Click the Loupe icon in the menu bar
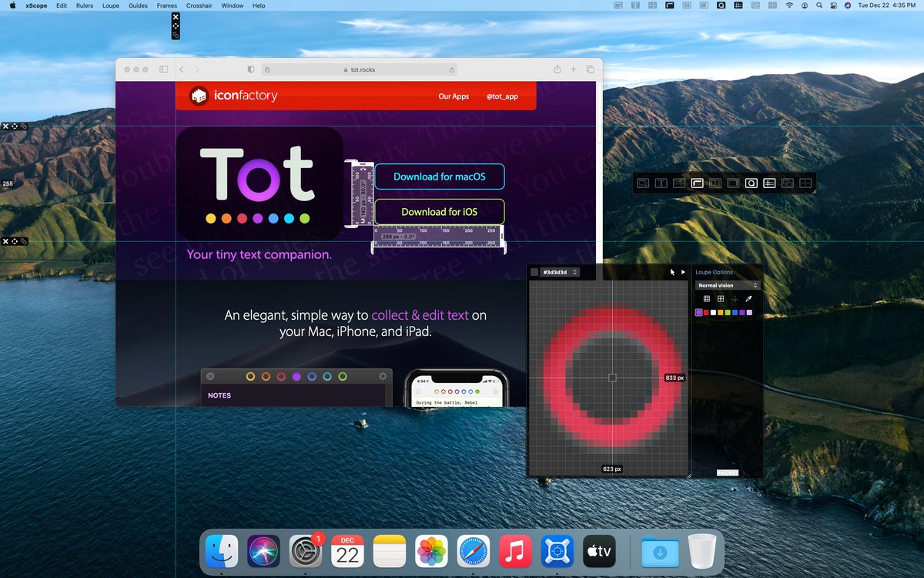 [x=721, y=5]
